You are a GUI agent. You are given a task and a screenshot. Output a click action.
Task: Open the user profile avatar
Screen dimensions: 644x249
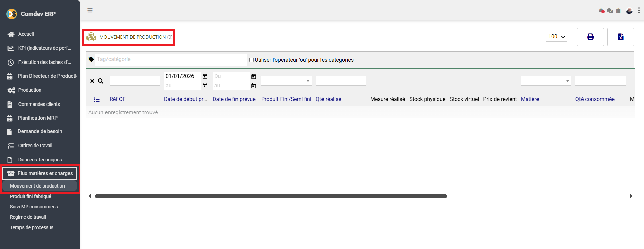629,11
